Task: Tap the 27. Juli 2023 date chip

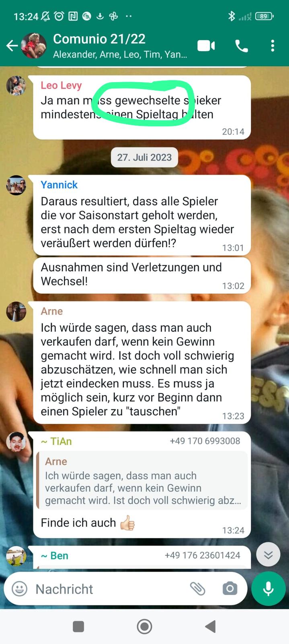Action: point(144,157)
